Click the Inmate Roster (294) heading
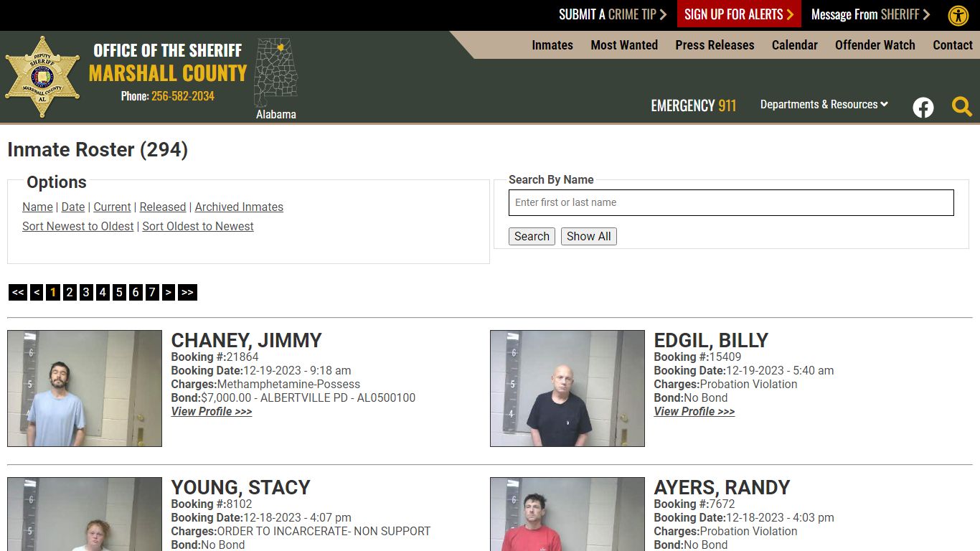The width and height of the screenshot is (980, 551). point(98,149)
